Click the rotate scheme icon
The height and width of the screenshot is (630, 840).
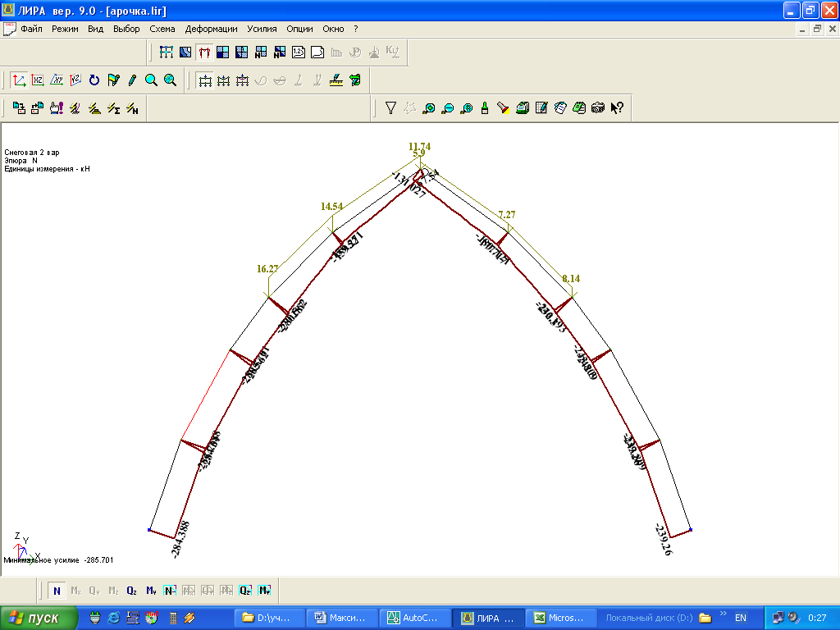[94, 80]
